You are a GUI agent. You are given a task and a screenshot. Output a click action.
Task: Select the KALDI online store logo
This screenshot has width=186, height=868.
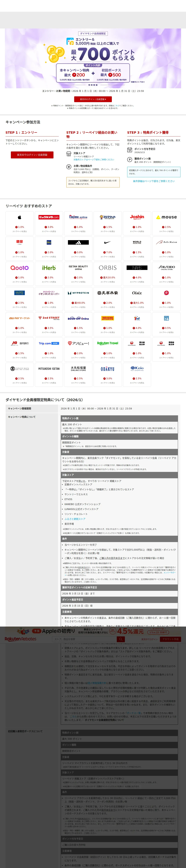(20, 293)
